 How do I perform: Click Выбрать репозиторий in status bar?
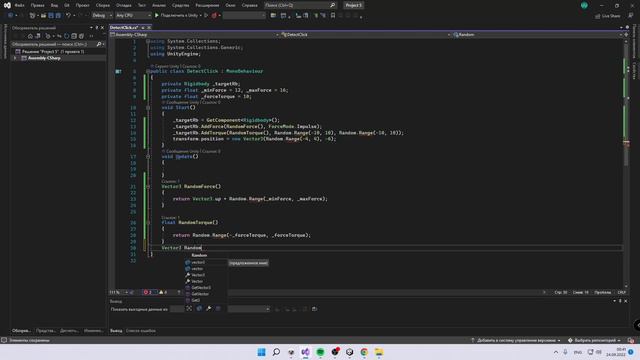pyautogui.click(x=594, y=340)
